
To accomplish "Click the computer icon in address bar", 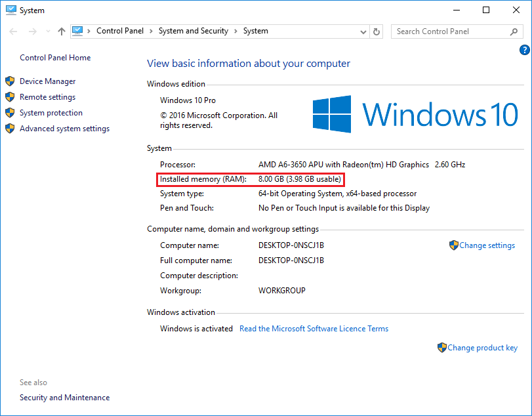I will coord(77,31).
